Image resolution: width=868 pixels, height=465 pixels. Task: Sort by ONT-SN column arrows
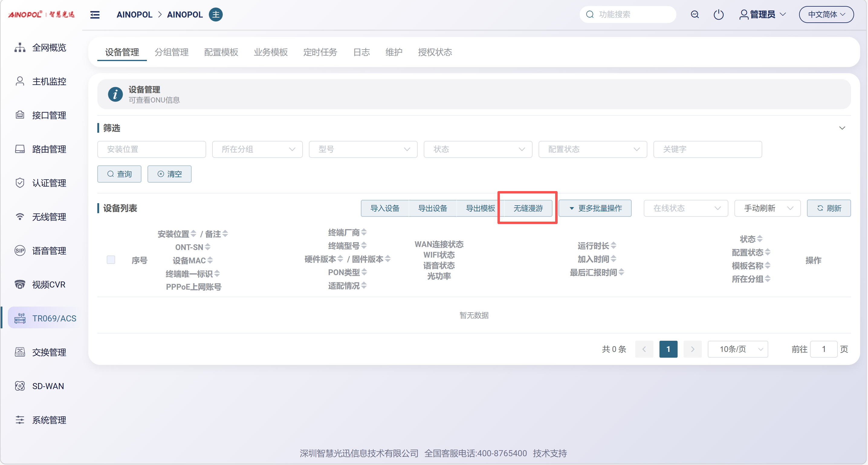[208, 247]
